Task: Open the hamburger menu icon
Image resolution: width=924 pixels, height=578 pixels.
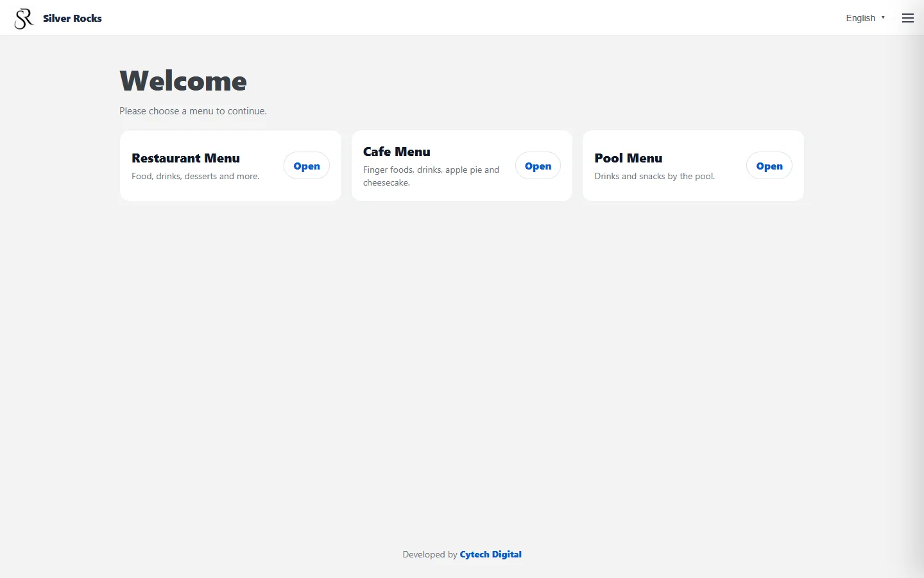Action: [907, 18]
